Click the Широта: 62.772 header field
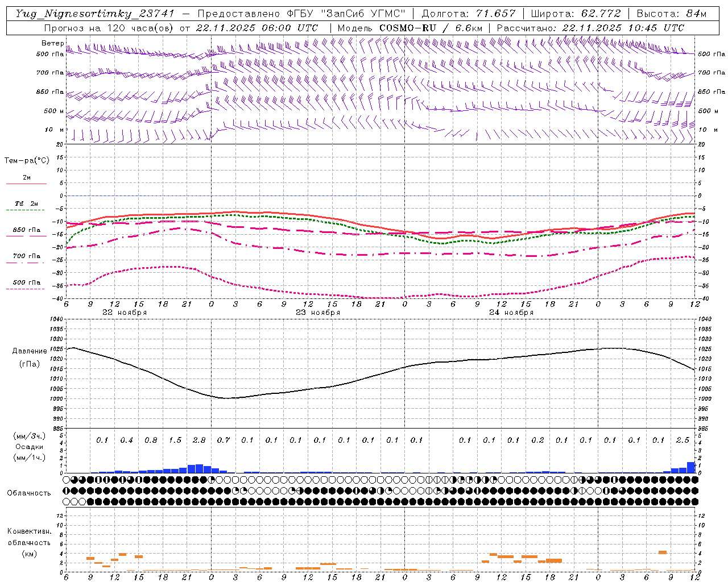Viewport: 728px width, 582px height. coord(576,14)
